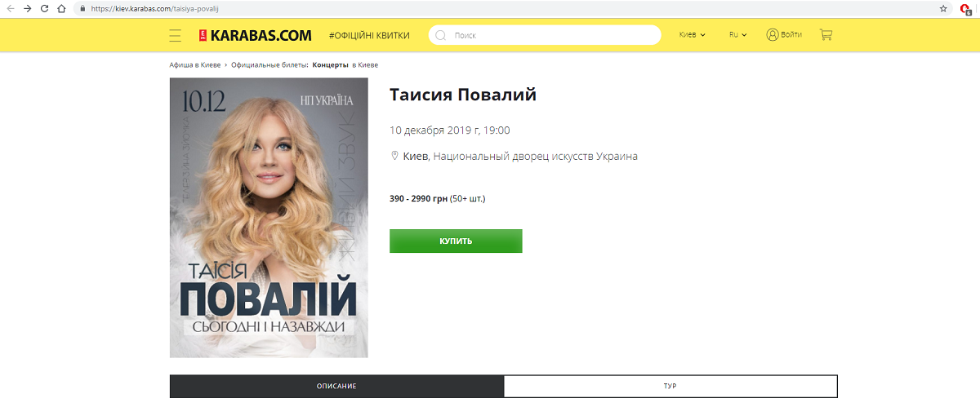This screenshot has height=416, width=980.
Task: Click the browser forward arrow
Action: pos(27,8)
